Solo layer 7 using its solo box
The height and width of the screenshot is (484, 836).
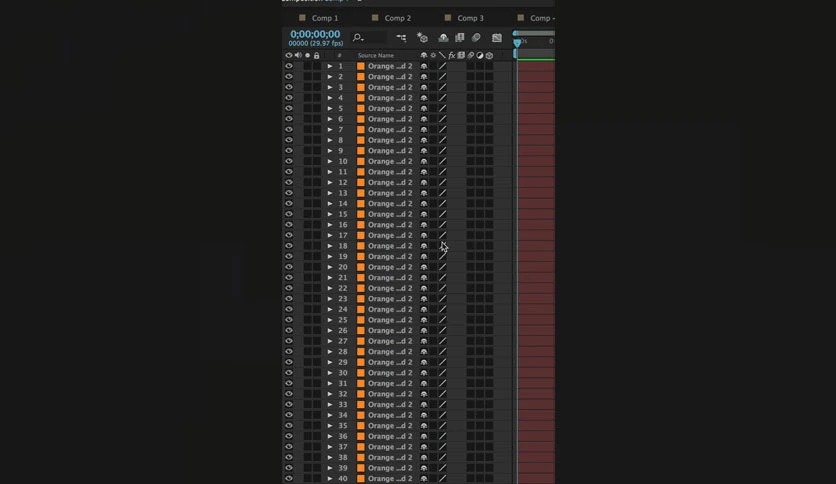(x=308, y=130)
